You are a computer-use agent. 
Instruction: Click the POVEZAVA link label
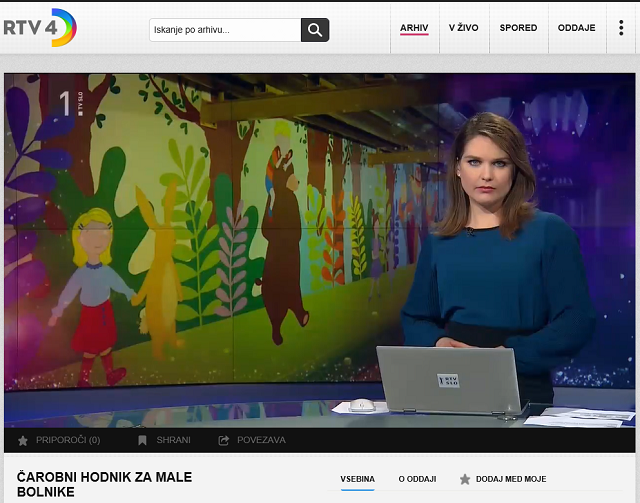pos(261,440)
